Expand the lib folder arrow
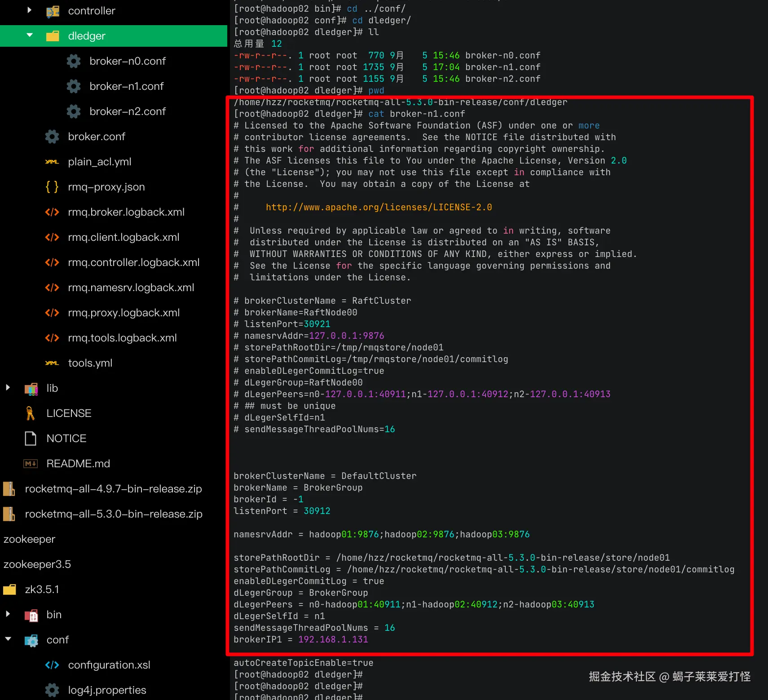 coord(8,387)
